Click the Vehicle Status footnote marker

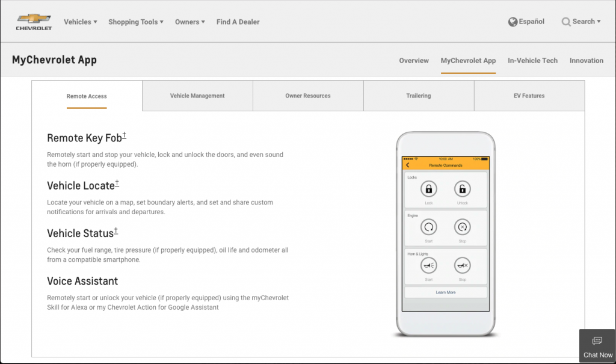(116, 231)
